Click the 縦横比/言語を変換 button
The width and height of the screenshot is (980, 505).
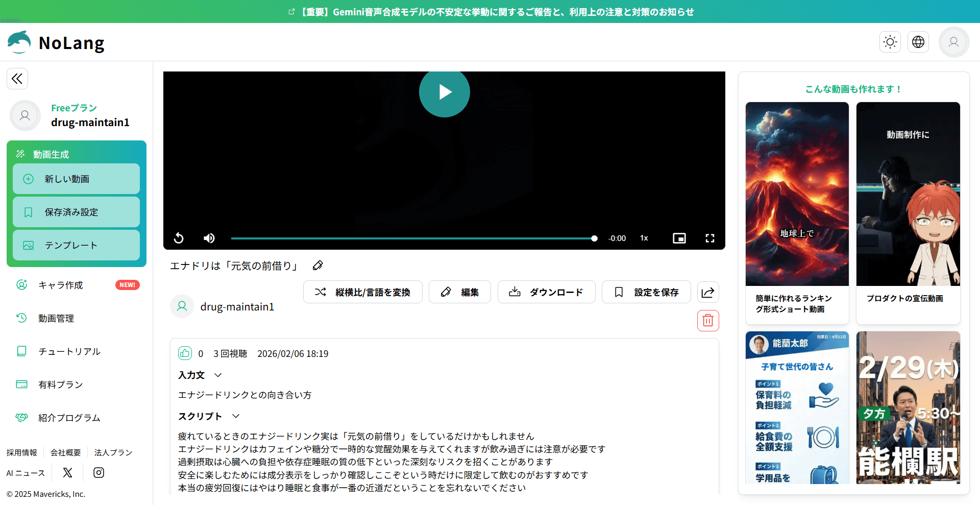362,292
